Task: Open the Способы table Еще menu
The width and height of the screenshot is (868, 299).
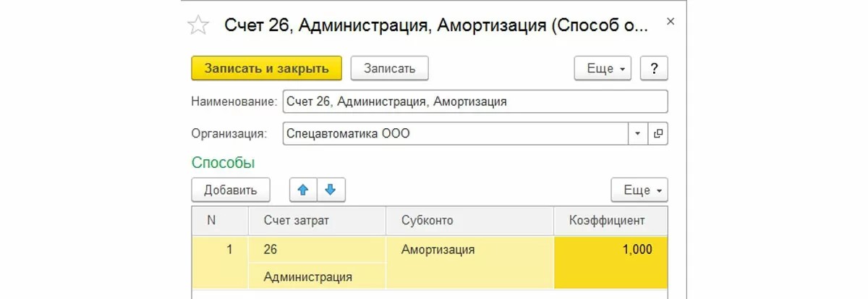Action: (x=639, y=190)
